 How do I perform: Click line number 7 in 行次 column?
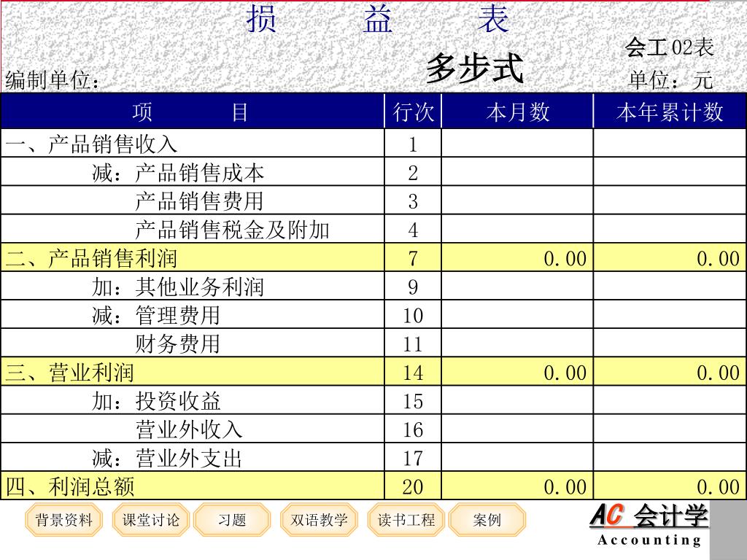tap(413, 259)
